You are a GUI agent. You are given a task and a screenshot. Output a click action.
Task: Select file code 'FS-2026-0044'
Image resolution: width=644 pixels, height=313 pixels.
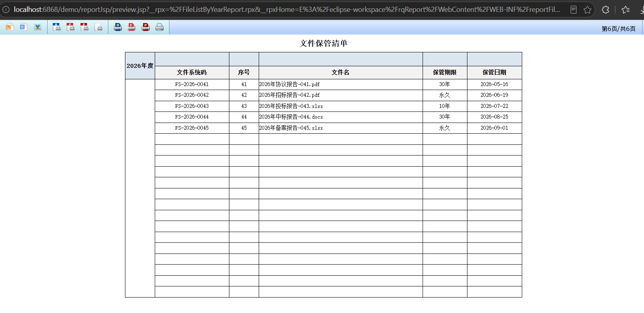(192, 117)
